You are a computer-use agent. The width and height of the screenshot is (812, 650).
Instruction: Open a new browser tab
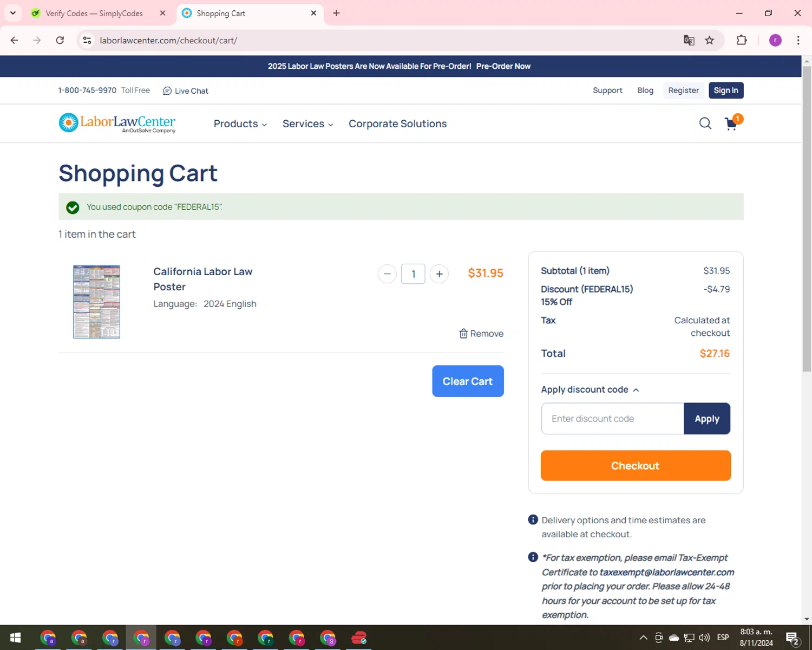pos(336,13)
